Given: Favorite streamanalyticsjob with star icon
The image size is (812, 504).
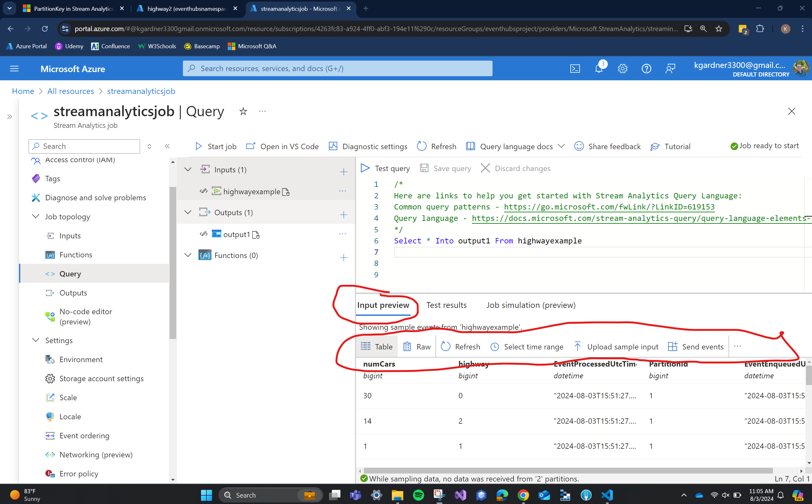Looking at the screenshot, I should click(x=243, y=111).
